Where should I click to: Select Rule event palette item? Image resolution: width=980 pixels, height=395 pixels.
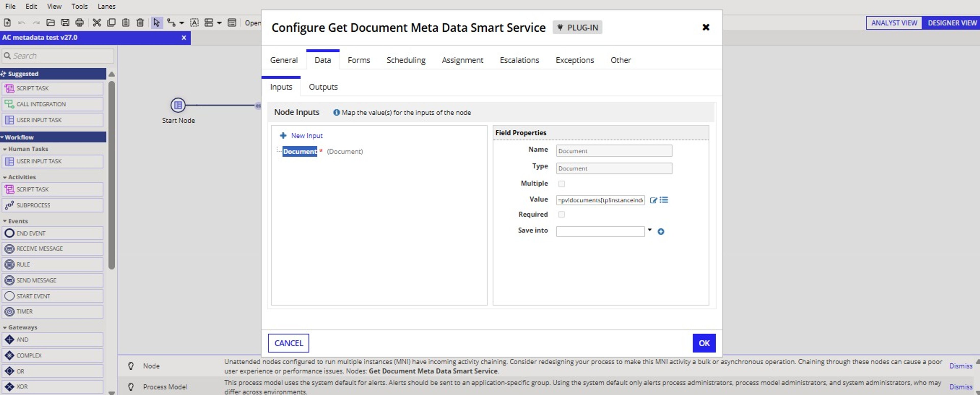[53, 264]
